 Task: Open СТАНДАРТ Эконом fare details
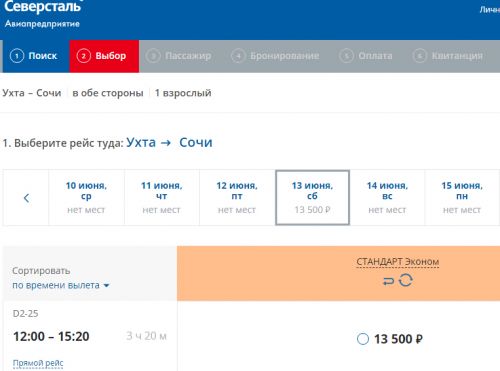397,262
